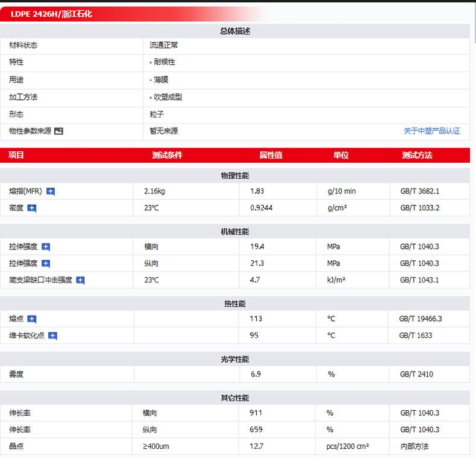Open the 关于中塑产品认证 link
476x459 pixels.
431,131
